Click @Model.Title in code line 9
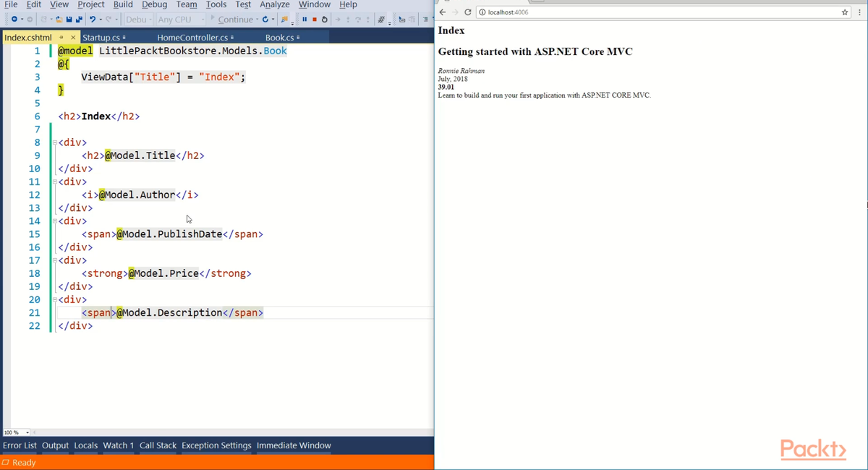868x470 pixels. click(x=140, y=155)
